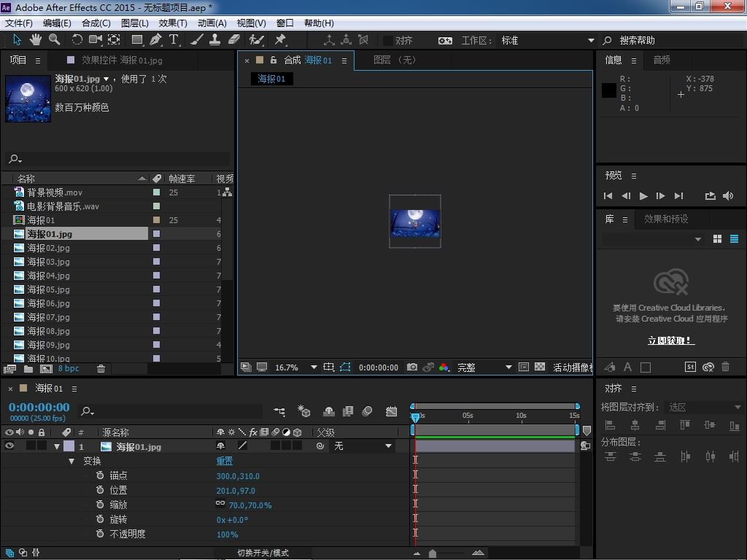Click the 立即获取! link
Image resolution: width=747 pixels, height=560 pixels.
pyautogui.click(x=670, y=341)
